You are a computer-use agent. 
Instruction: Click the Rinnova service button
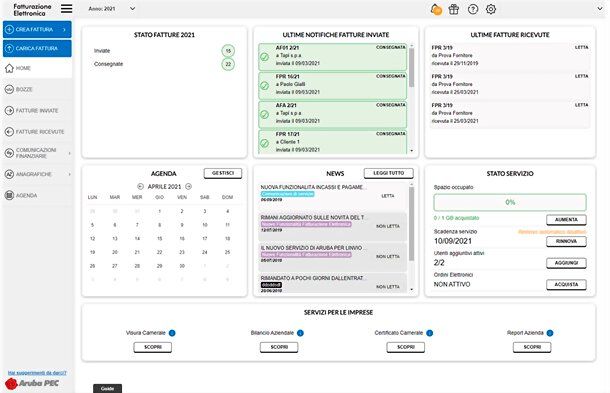(x=566, y=241)
